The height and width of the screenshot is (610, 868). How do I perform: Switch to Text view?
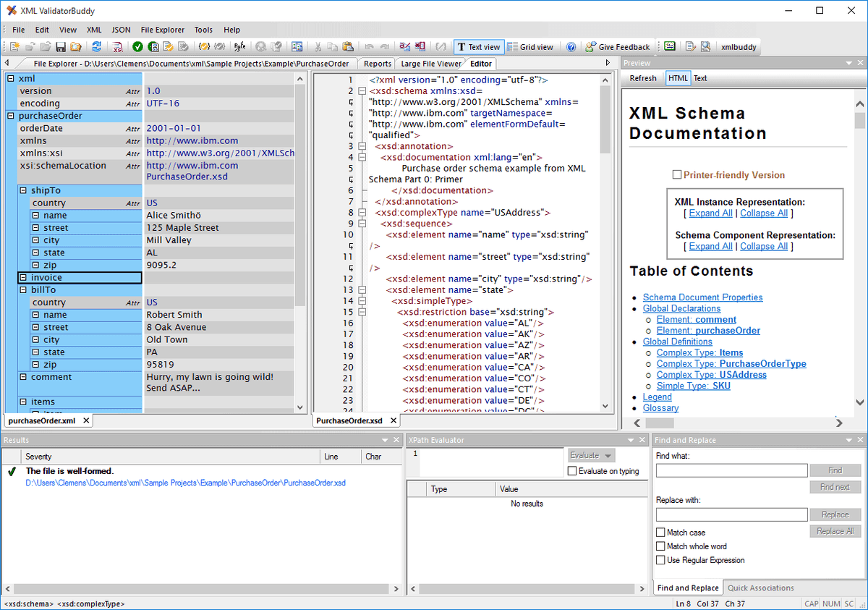tap(478, 47)
